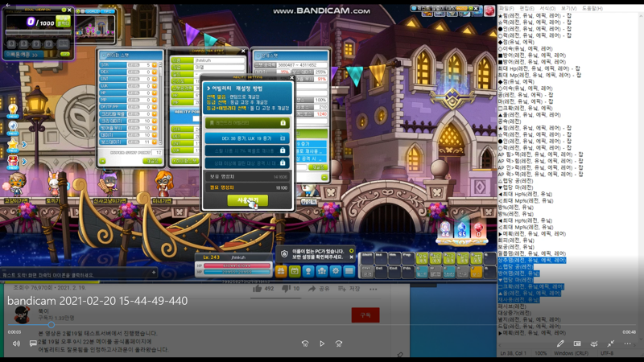Viewport: 644px width, 362px height.
Task: Click the green use ability button
Action: [x=247, y=200]
